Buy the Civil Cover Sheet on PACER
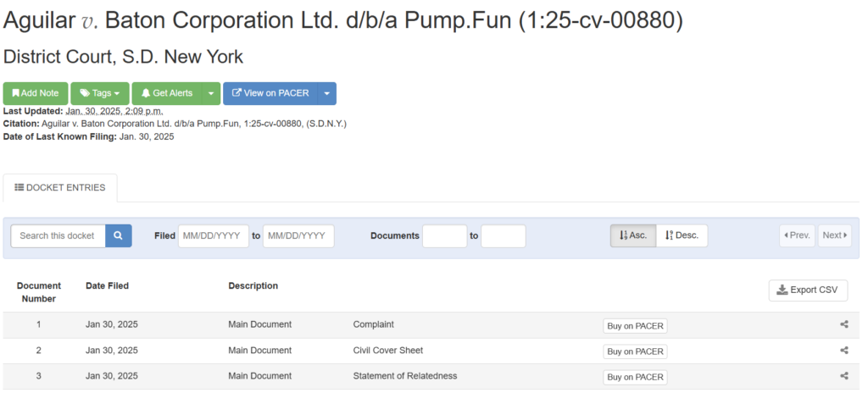868x415 pixels. tap(635, 351)
